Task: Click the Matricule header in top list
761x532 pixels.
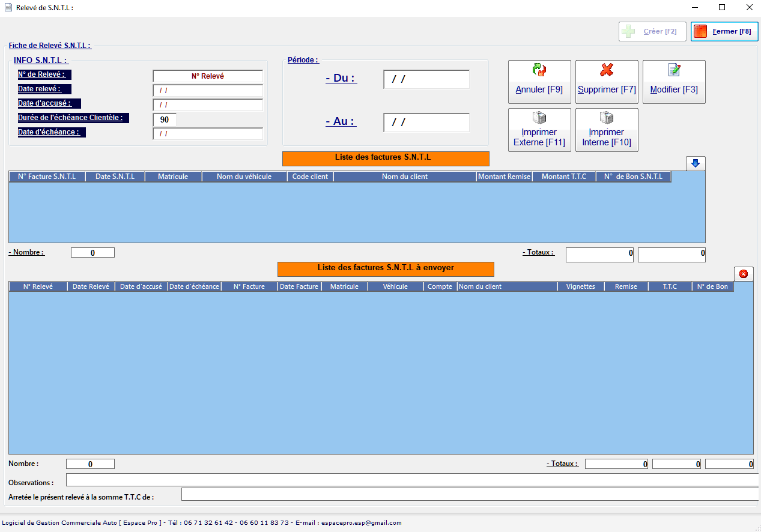Action: click(173, 177)
